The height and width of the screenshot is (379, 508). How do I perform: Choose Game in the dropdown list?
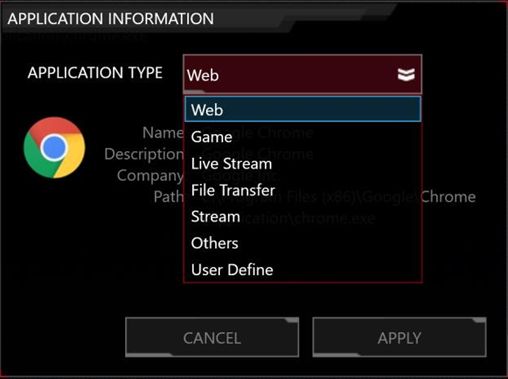coord(303,137)
